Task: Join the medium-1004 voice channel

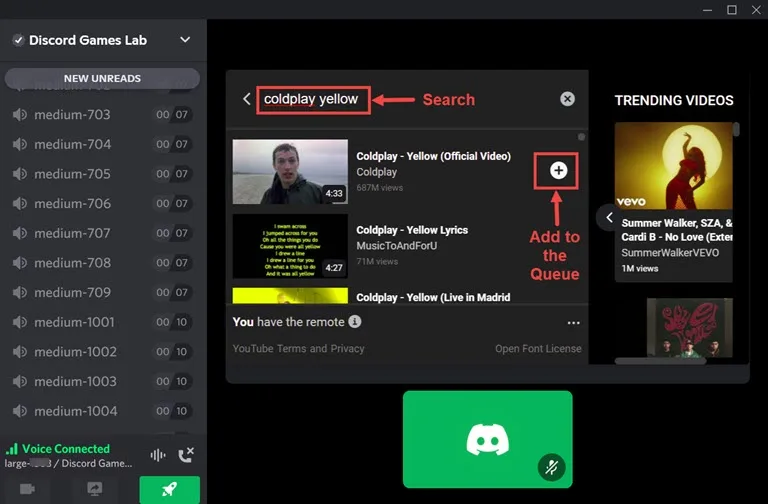Action: (x=102, y=411)
